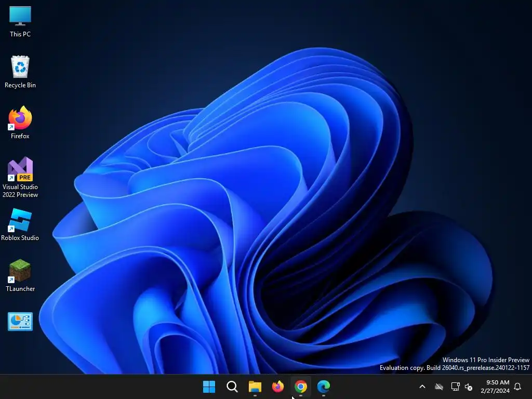Open the network status tray icon
The width and height of the screenshot is (532, 399).
455,387
